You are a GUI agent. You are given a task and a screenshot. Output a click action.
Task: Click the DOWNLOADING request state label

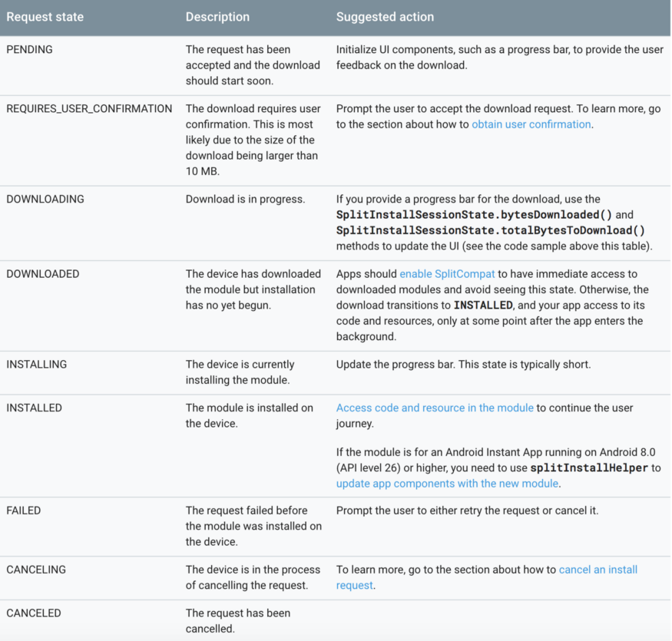coord(45,200)
